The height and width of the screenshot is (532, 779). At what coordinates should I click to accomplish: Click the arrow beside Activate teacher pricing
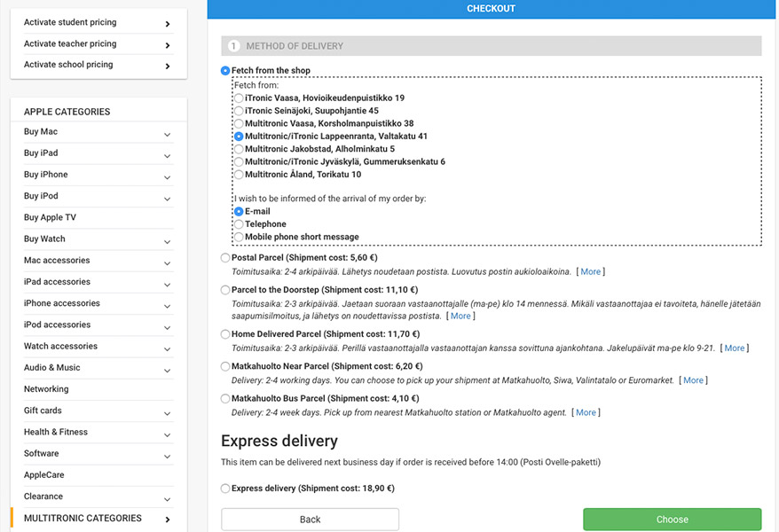(x=168, y=45)
